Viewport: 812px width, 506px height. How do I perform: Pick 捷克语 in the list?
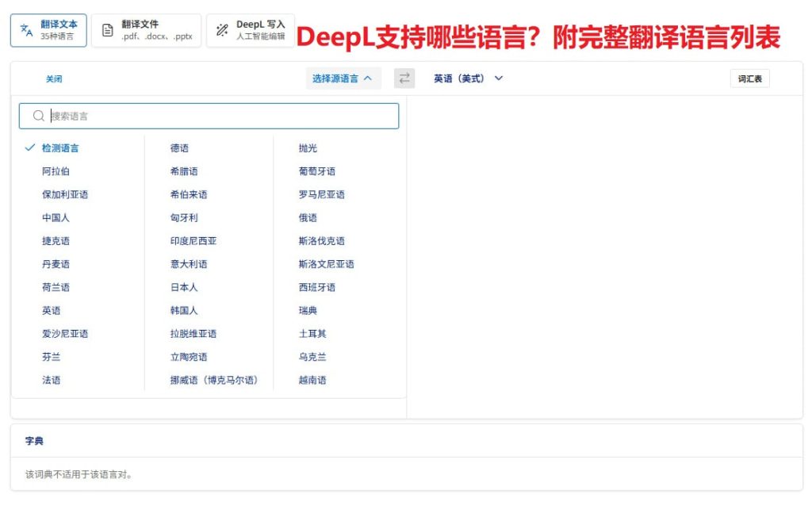[56, 241]
